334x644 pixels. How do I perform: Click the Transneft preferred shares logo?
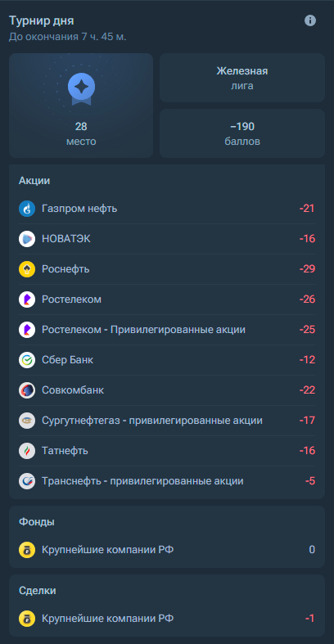[27, 481]
